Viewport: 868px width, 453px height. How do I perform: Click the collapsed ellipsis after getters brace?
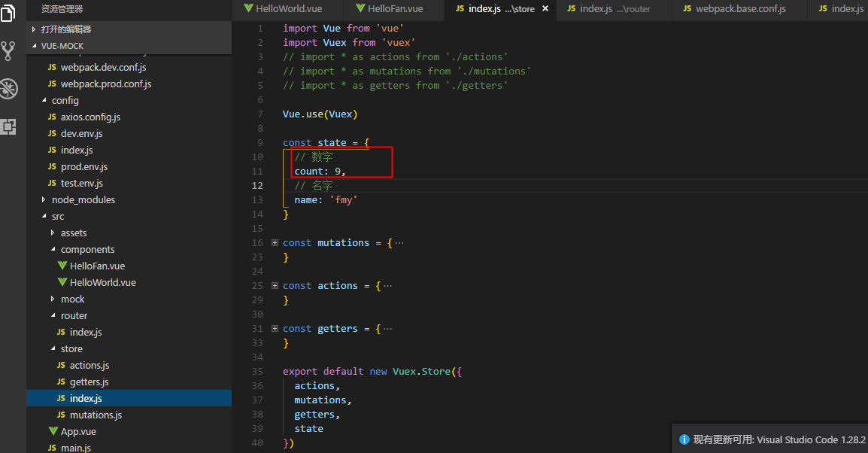pyautogui.click(x=387, y=329)
